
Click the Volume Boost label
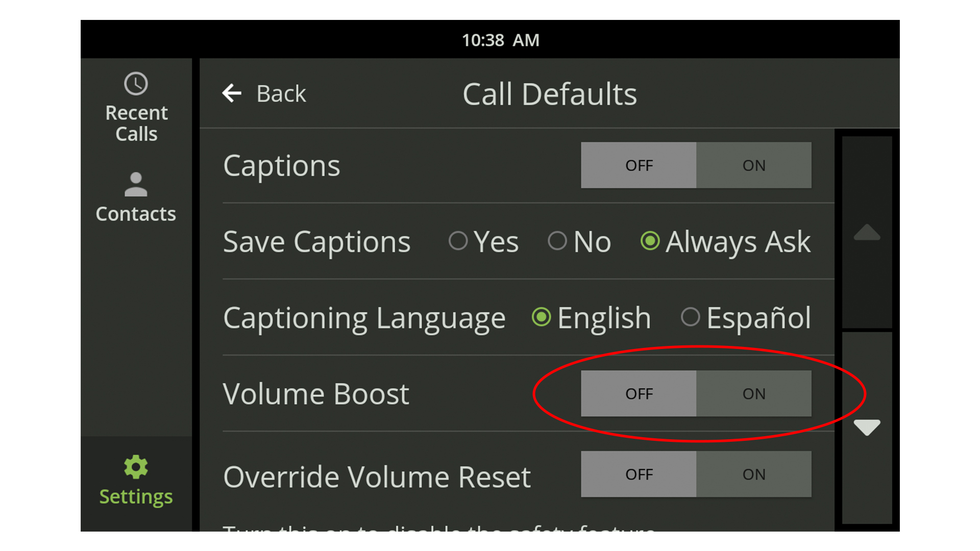pyautogui.click(x=316, y=394)
